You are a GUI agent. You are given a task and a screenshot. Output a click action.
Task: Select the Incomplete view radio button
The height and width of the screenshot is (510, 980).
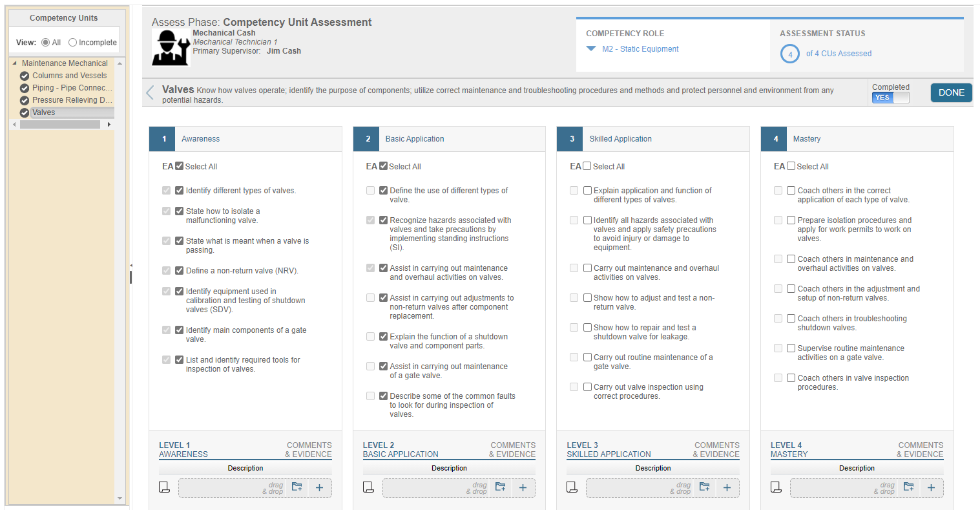click(72, 43)
